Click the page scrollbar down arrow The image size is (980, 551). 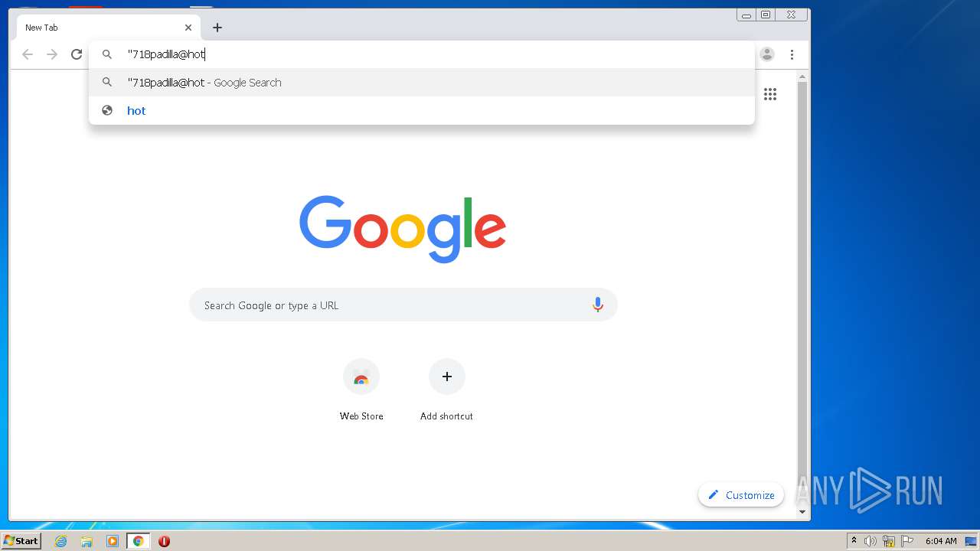(x=802, y=512)
